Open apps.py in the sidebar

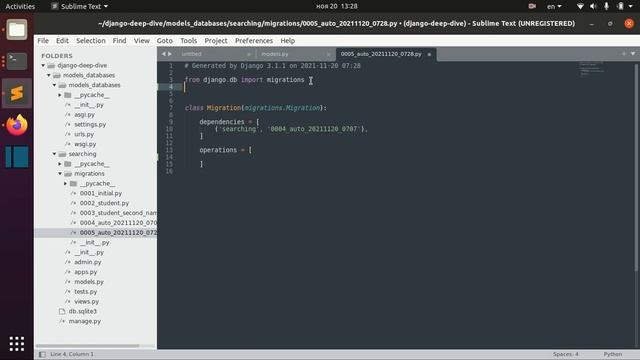pos(85,272)
